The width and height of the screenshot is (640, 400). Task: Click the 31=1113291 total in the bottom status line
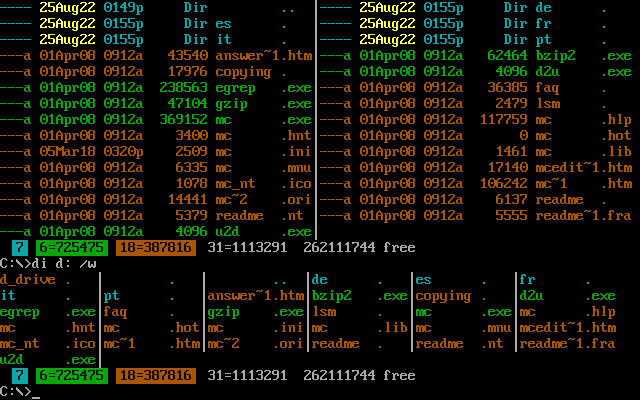pos(250,376)
